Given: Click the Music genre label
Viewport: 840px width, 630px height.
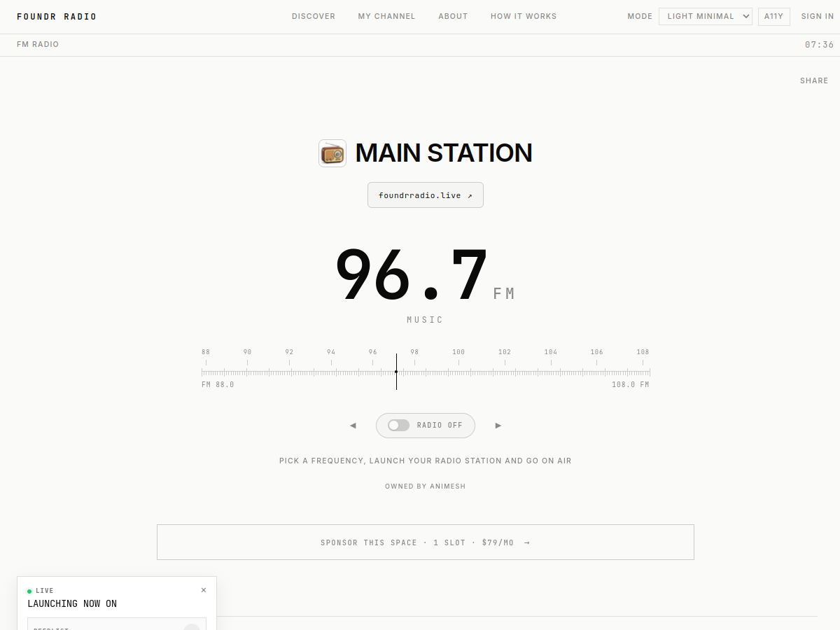Looking at the screenshot, I should pos(426,320).
